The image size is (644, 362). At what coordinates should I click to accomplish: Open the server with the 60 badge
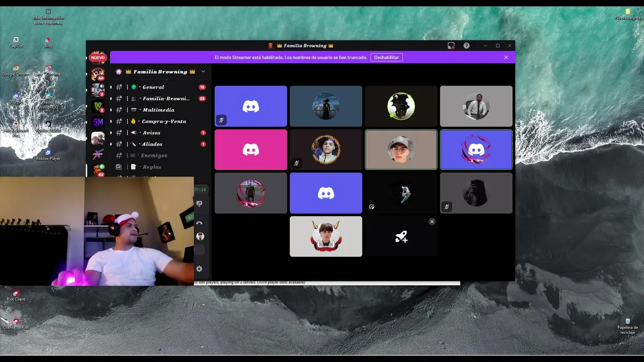(98, 74)
